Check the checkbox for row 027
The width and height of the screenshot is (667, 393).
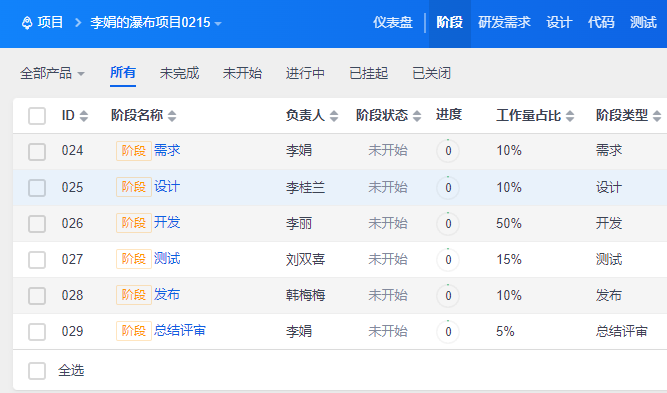(37, 259)
